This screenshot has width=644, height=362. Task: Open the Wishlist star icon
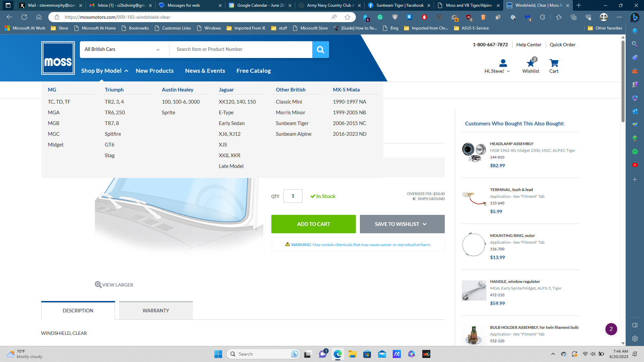[530, 63]
